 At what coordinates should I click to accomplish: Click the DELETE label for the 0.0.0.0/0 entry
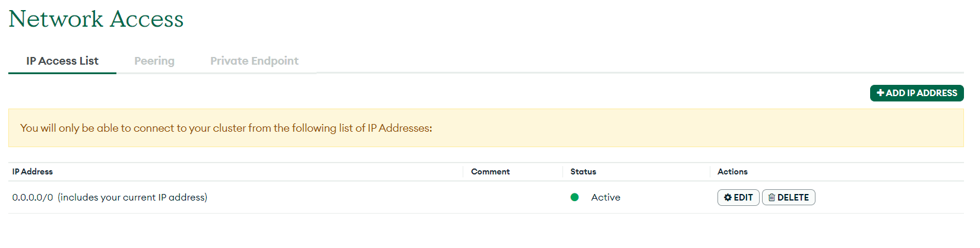click(x=793, y=198)
